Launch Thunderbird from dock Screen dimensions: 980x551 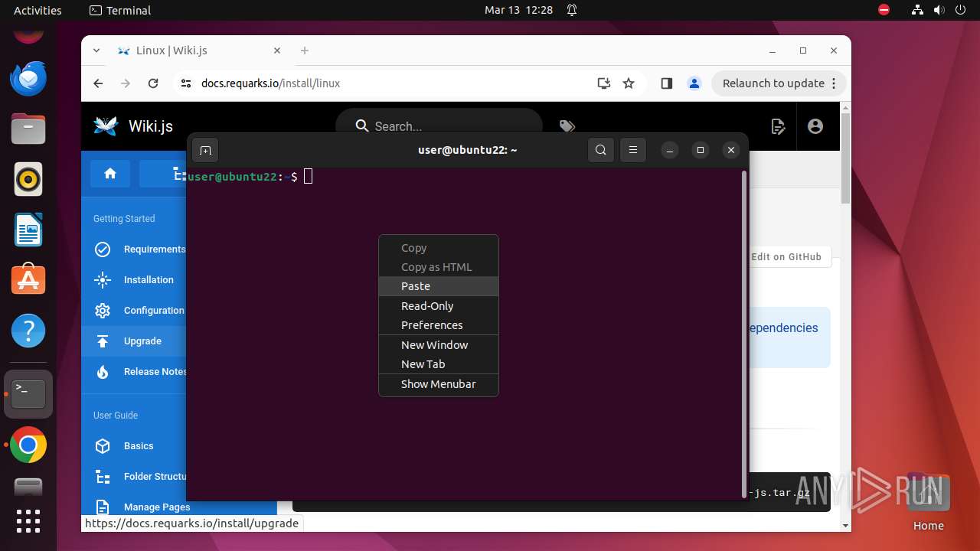click(x=28, y=79)
